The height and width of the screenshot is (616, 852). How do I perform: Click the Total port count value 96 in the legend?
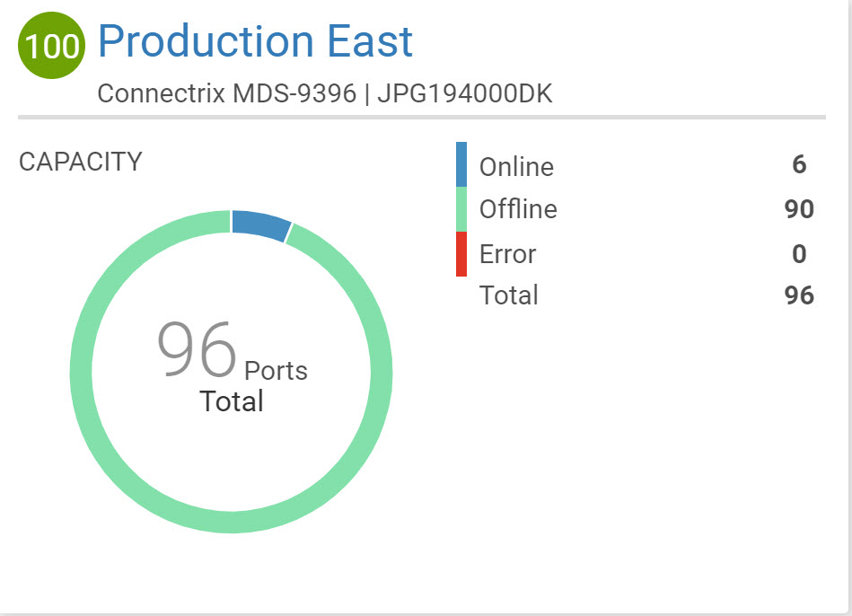click(799, 295)
